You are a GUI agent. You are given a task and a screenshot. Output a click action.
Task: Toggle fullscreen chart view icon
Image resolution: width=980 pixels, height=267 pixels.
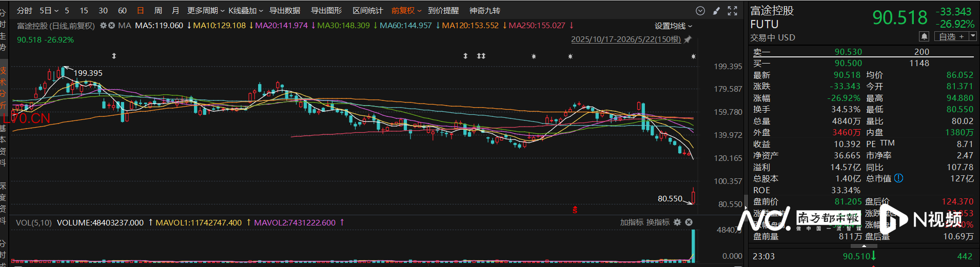tap(733, 11)
